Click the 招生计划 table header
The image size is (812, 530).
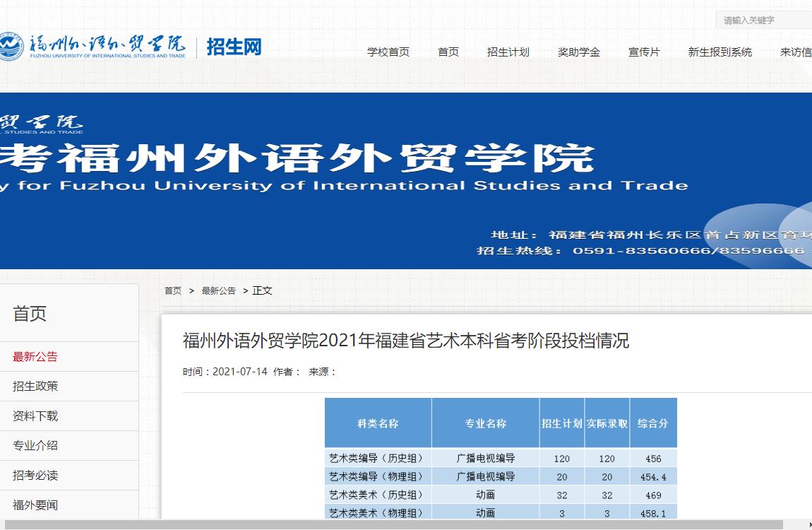(x=562, y=423)
